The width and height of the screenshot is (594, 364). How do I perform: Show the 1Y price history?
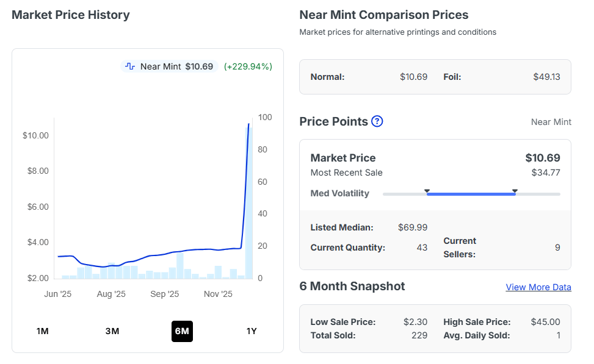coord(252,331)
